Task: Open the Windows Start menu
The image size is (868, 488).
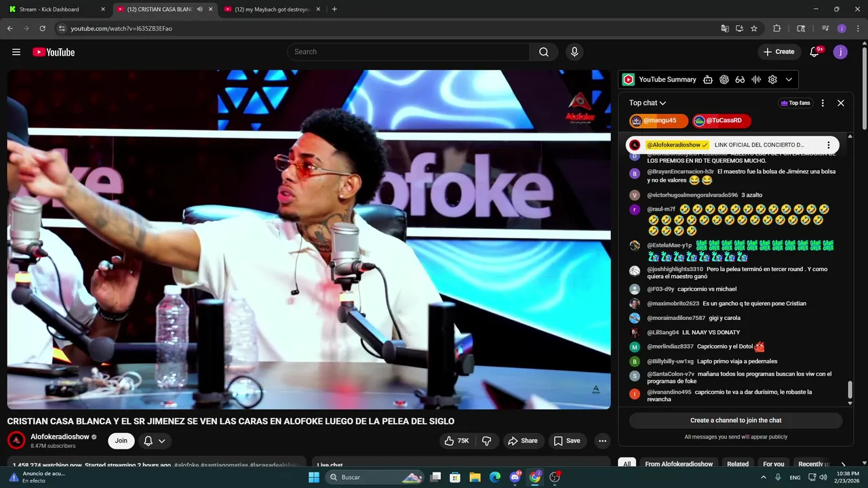Action: [314, 477]
